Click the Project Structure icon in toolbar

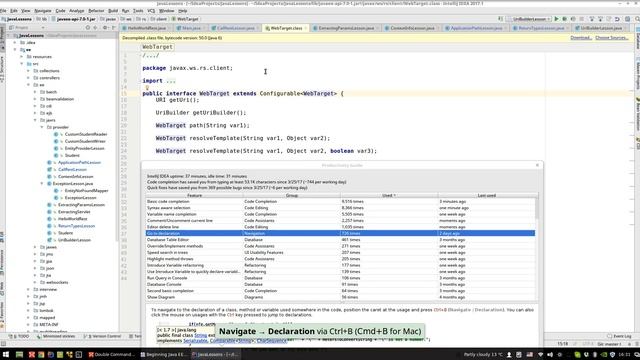[x=627, y=19]
